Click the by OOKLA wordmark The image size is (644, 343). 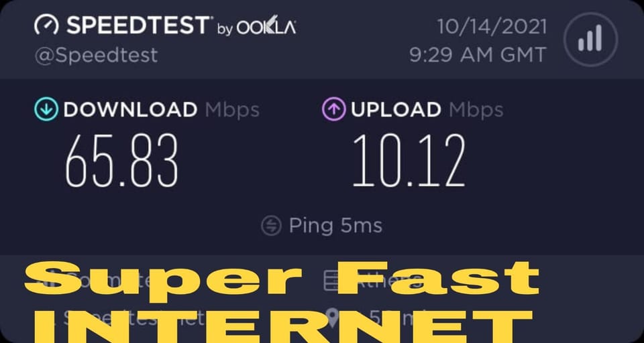click(x=257, y=27)
